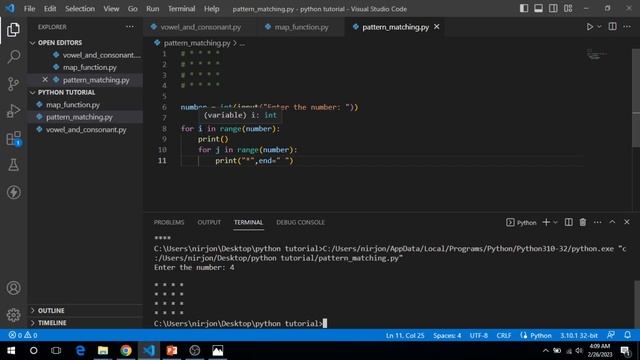Screen dimensions: 640x360
Task: Open the Manage gear icon
Action: pyautogui.click(x=13, y=315)
